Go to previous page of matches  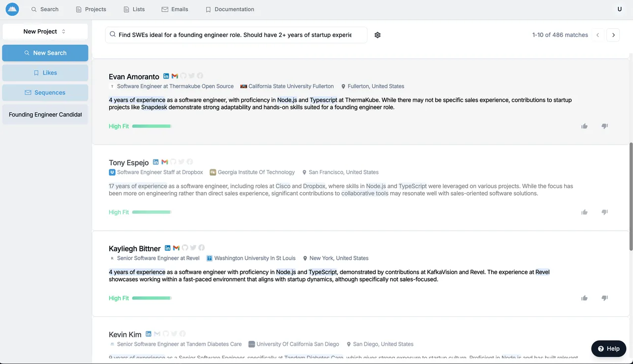coord(598,35)
